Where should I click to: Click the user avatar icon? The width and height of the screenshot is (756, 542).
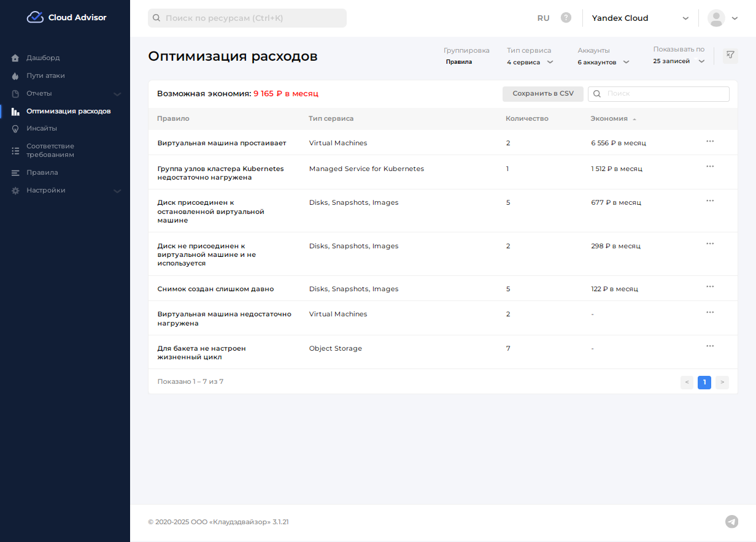pos(716,18)
